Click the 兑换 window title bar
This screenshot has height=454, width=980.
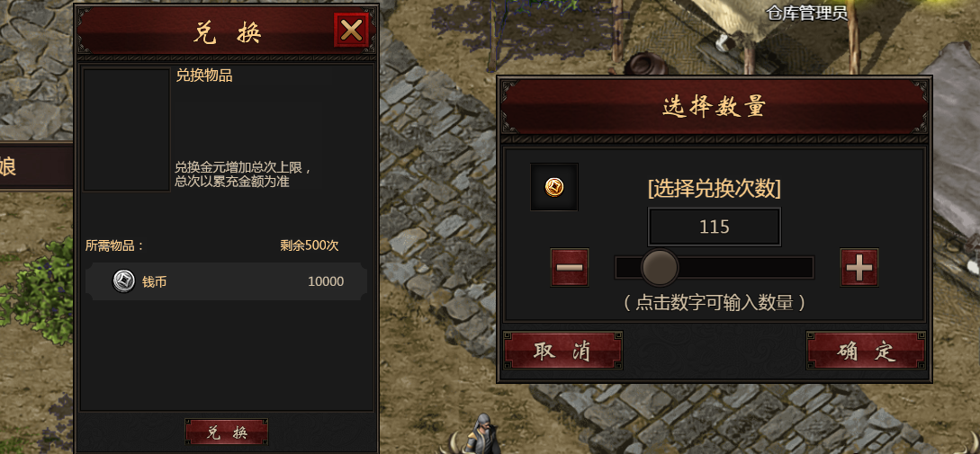pos(226,30)
